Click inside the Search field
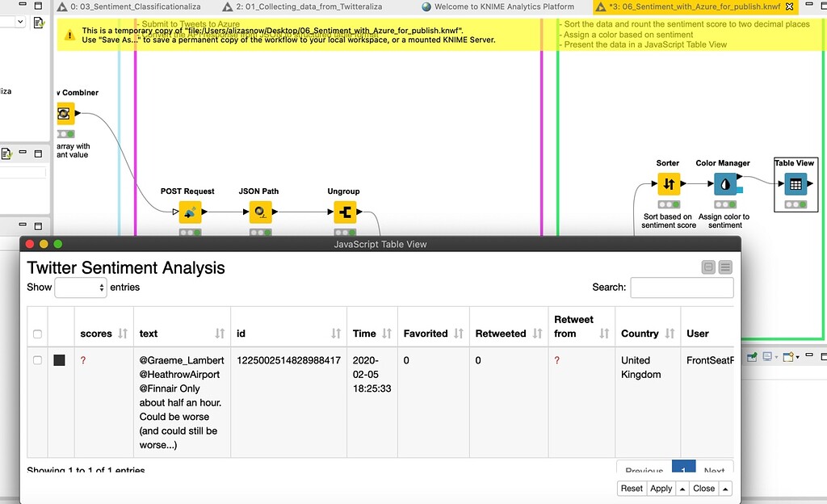The width and height of the screenshot is (827, 504). pyautogui.click(x=682, y=288)
